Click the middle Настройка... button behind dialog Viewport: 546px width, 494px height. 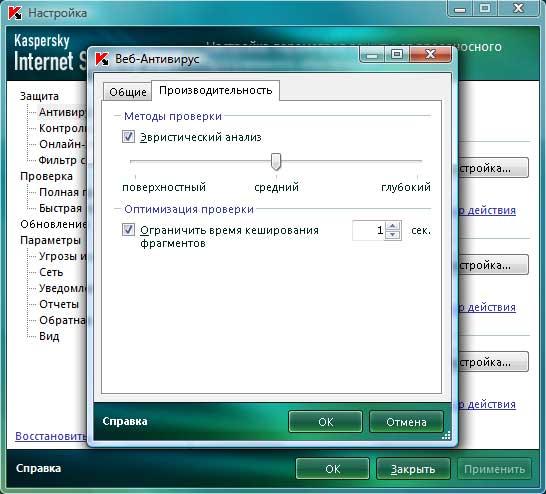tap(493, 265)
